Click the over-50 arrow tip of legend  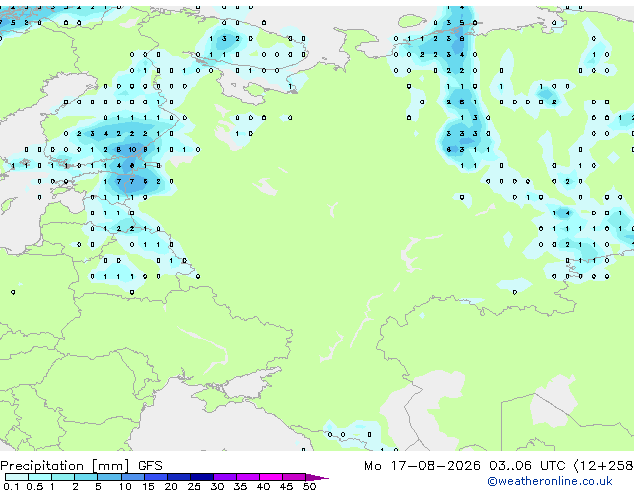pos(317,477)
